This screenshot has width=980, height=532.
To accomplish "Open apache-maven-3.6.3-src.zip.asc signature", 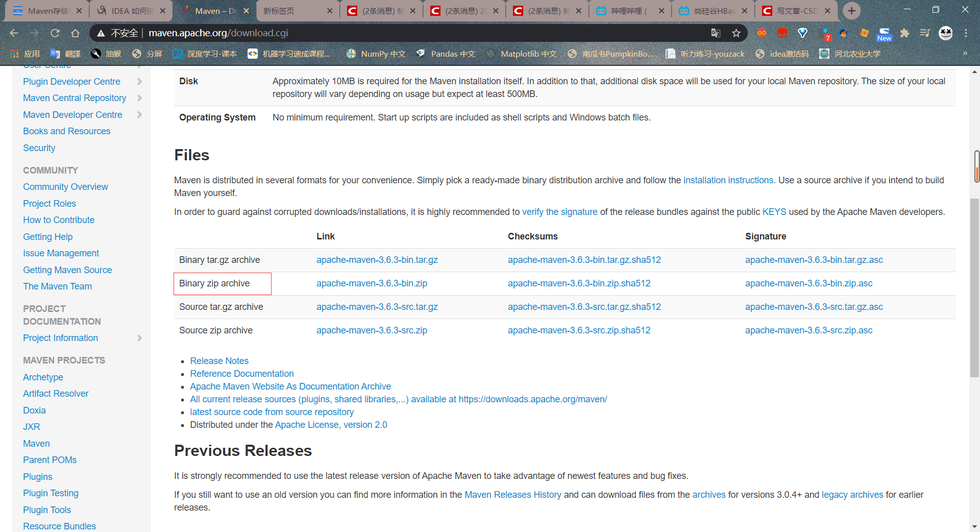I will [x=808, y=330].
